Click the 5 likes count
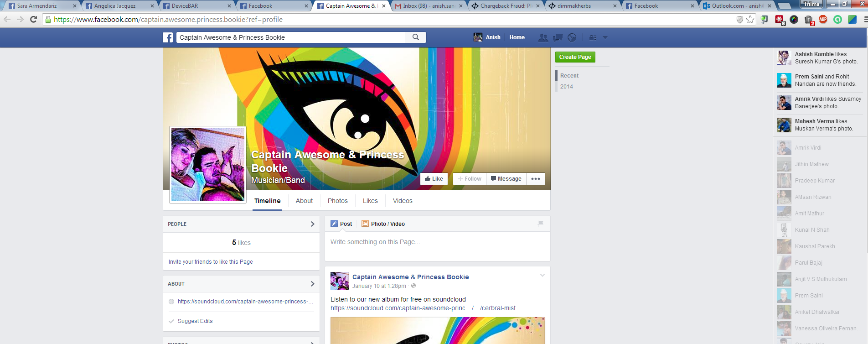 pyautogui.click(x=241, y=243)
